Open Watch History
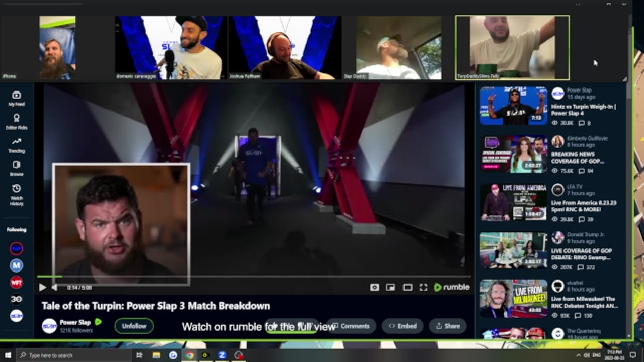The width and height of the screenshot is (644, 362). tap(16, 194)
